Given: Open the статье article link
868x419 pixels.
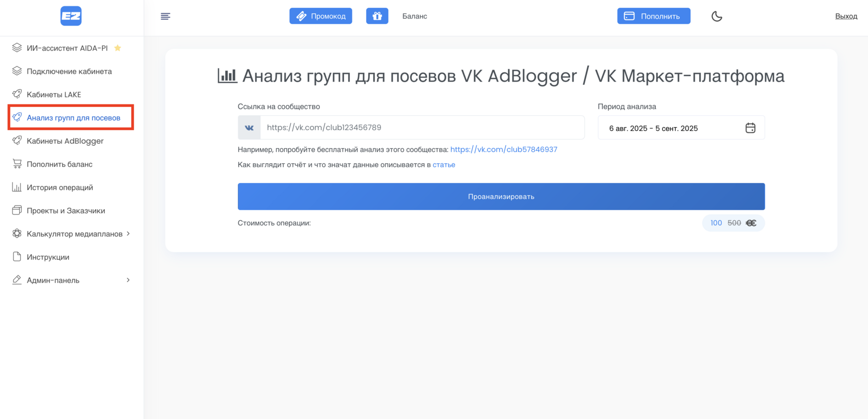Looking at the screenshot, I should pos(444,165).
